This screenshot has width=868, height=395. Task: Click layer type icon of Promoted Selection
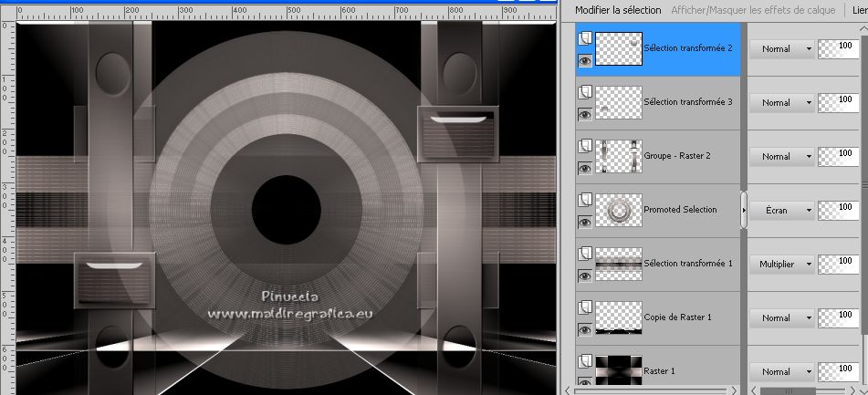coord(585,200)
